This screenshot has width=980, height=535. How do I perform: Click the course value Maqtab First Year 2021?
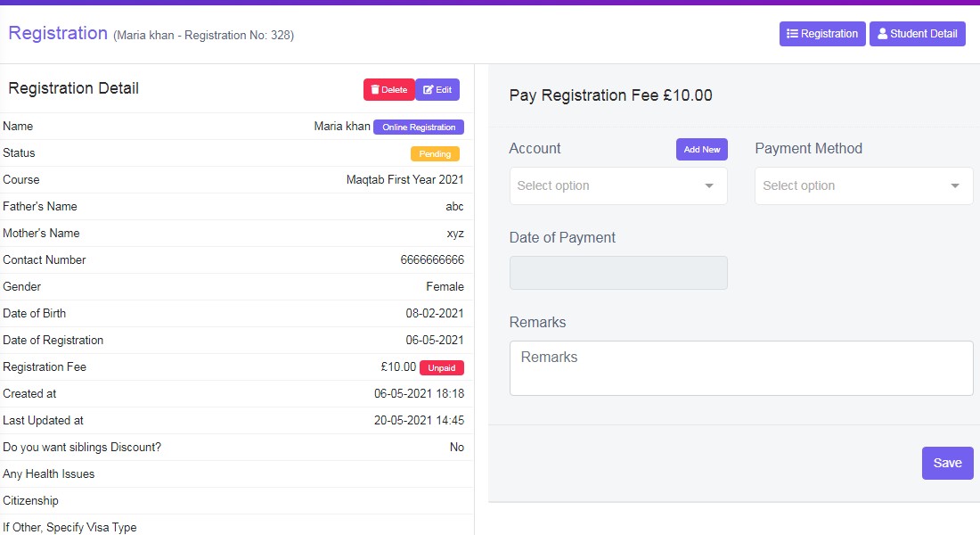pyautogui.click(x=405, y=179)
